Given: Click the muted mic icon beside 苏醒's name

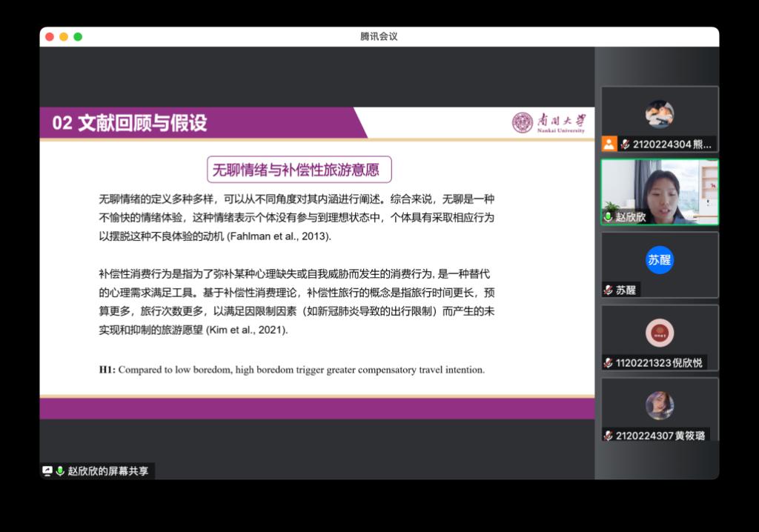Looking at the screenshot, I should point(609,290).
